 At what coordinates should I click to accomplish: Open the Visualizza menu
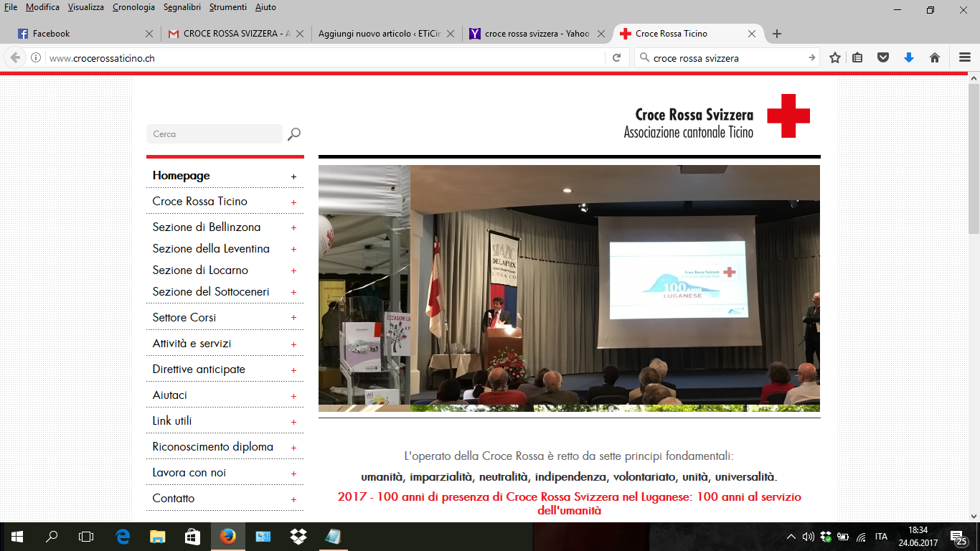[x=86, y=7]
